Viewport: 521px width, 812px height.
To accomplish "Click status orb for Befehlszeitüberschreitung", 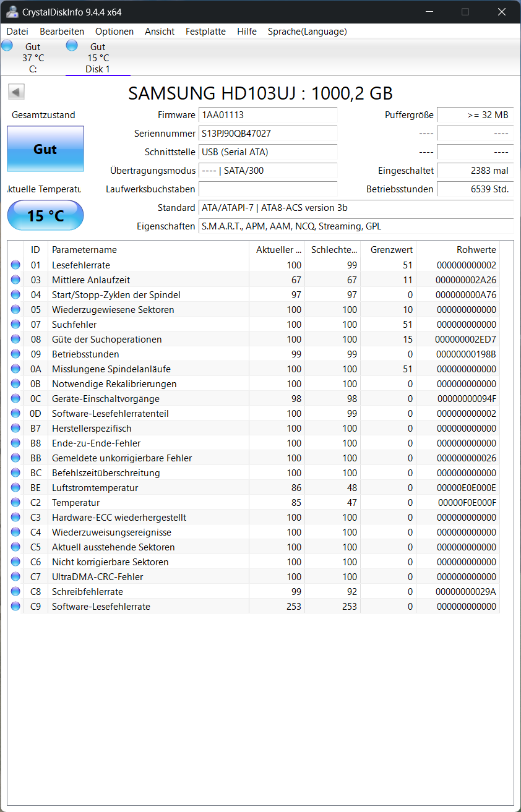I will pos(15,472).
